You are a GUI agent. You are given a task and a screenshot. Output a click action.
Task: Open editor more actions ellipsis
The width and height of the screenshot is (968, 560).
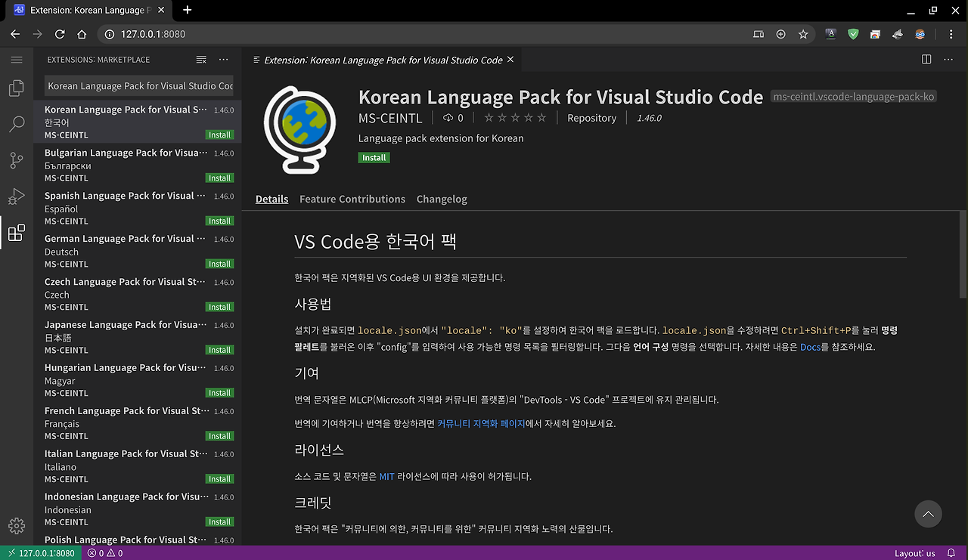tap(948, 60)
